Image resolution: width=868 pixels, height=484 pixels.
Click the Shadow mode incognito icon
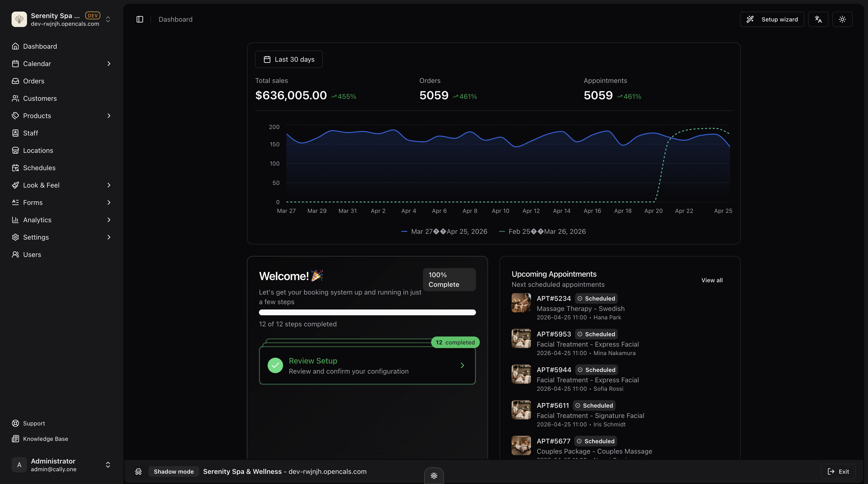pyautogui.click(x=138, y=471)
